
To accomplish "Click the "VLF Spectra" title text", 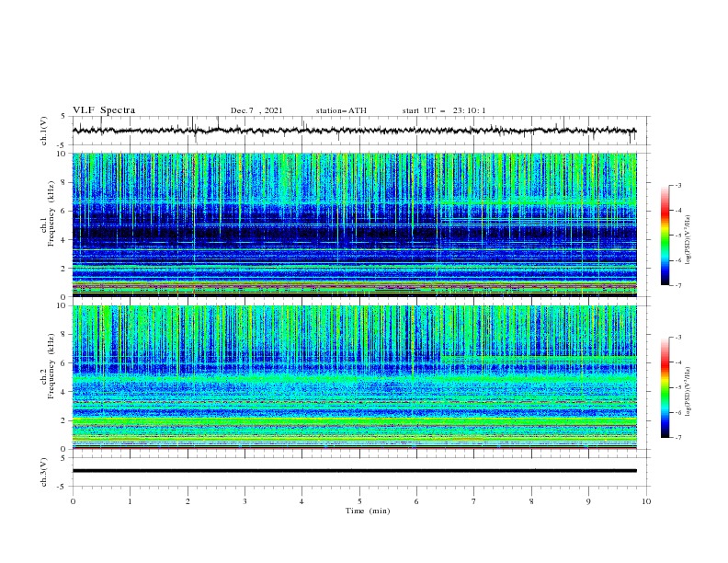I will coord(104,110).
